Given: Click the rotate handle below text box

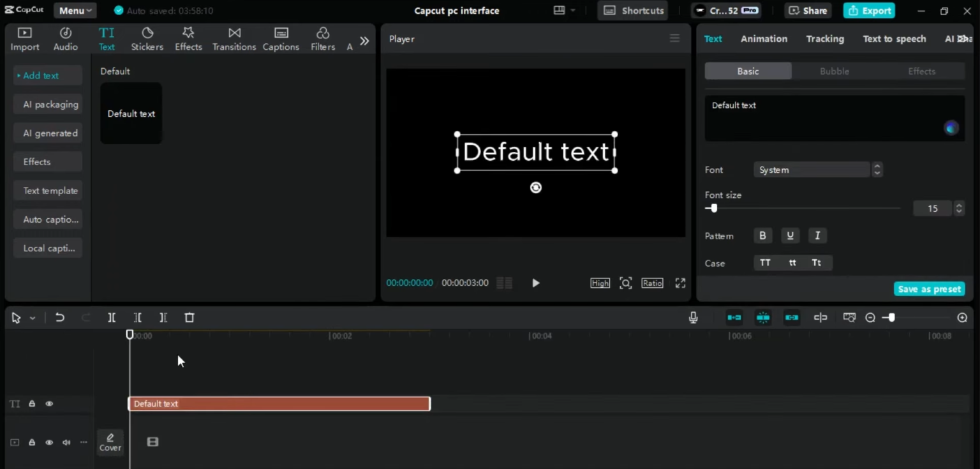Looking at the screenshot, I should coord(536,188).
